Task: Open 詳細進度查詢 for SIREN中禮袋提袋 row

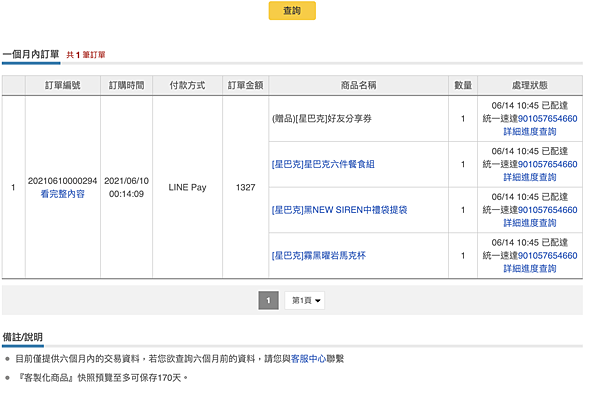Action: click(530, 223)
